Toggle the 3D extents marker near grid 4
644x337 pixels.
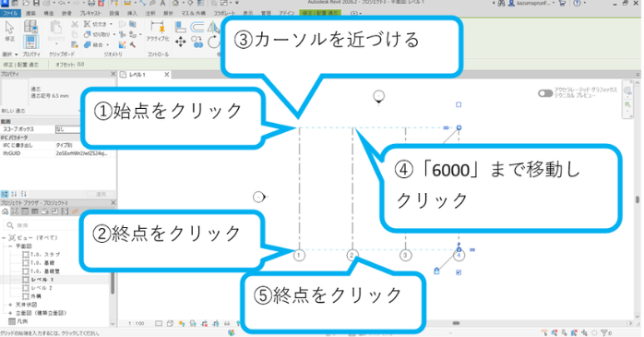tap(472, 249)
